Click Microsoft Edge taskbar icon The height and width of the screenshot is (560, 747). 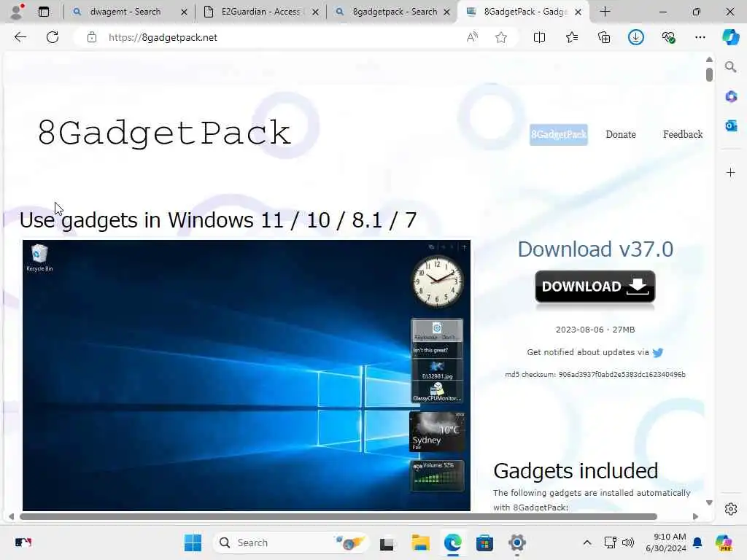coord(452,542)
